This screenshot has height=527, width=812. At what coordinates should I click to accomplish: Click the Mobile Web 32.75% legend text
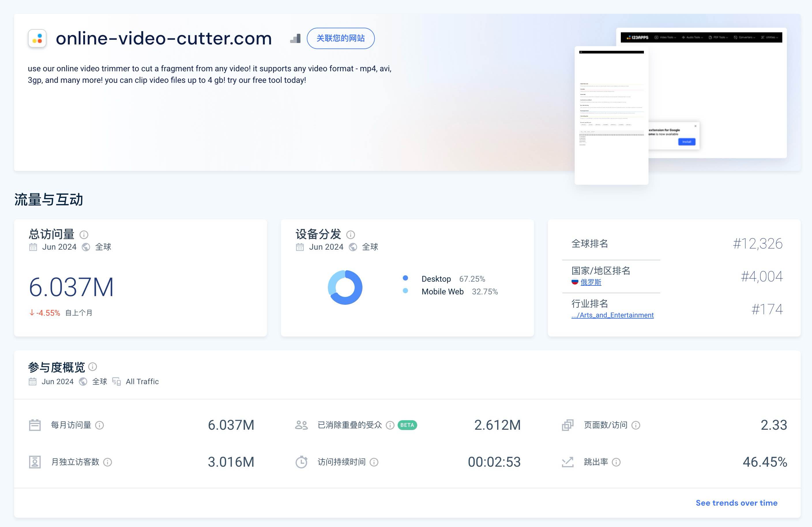click(x=460, y=292)
